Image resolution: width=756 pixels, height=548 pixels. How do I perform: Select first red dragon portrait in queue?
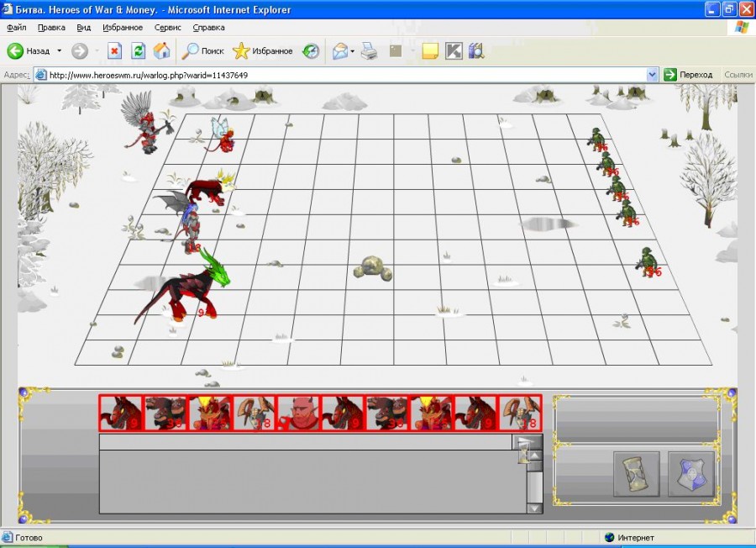coord(120,413)
